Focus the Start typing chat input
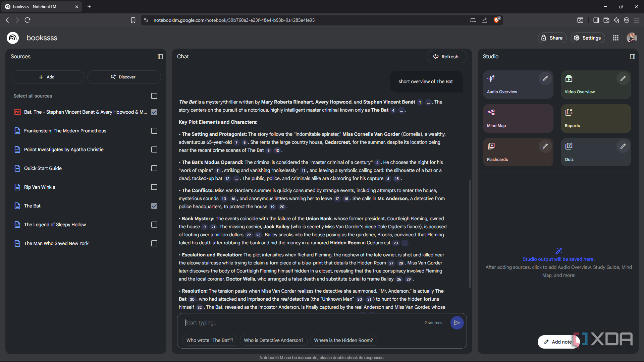The width and height of the screenshot is (644, 362). pyautogui.click(x=302, y=323)
